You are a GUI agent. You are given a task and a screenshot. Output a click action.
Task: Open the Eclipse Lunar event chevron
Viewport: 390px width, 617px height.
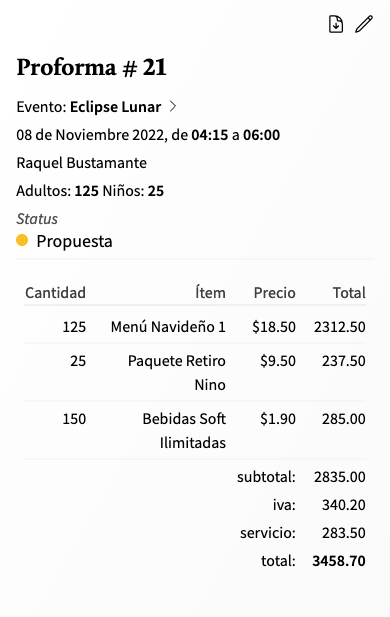coord(173,106)
